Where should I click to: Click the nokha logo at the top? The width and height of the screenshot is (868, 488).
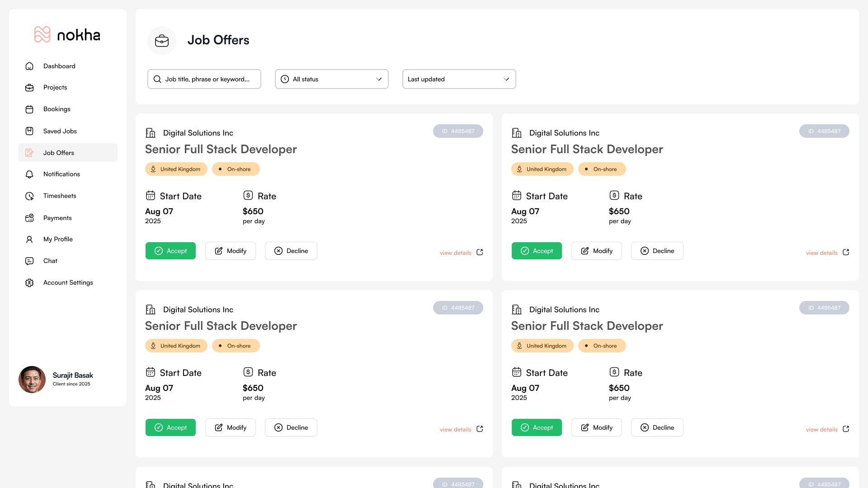click(67, 35)
